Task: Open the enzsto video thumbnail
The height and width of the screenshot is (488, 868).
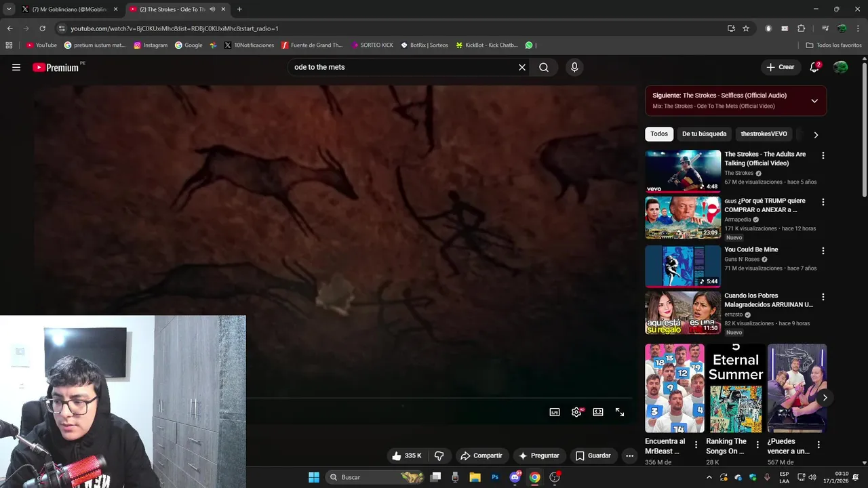Action: point(683,313)
